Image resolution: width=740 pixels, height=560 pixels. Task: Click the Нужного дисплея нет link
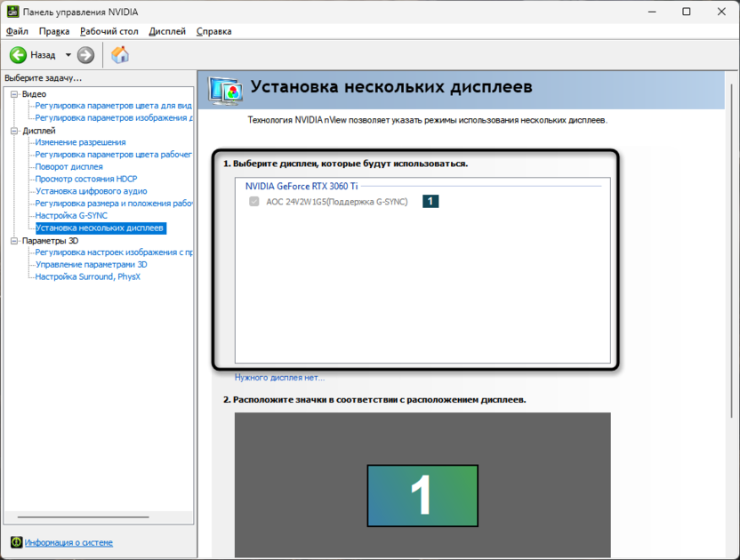point(279,378)
